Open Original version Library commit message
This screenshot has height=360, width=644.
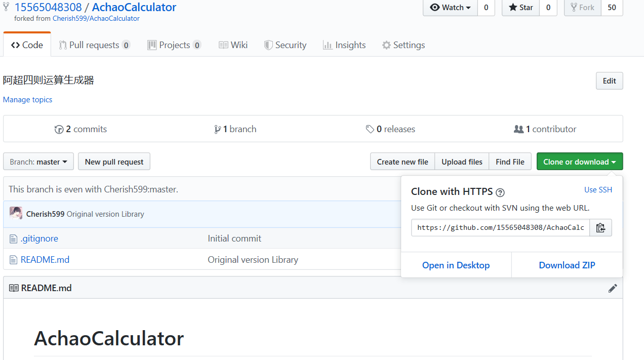105,214
